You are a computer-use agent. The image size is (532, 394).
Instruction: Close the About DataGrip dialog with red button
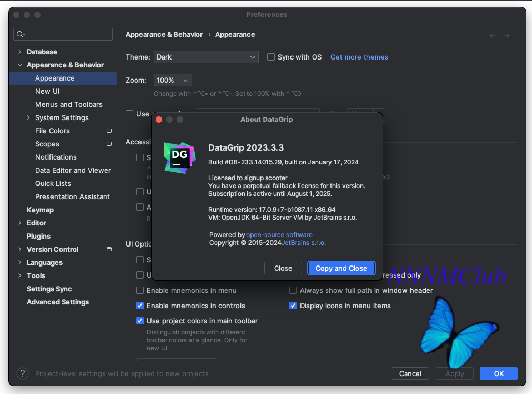(159, 120)
